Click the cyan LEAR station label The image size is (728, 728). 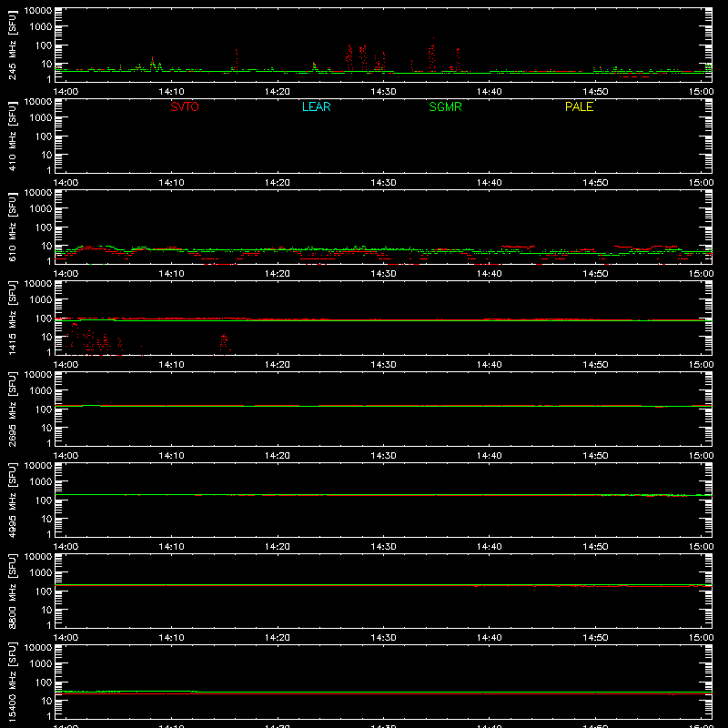[x=316, y=106]
